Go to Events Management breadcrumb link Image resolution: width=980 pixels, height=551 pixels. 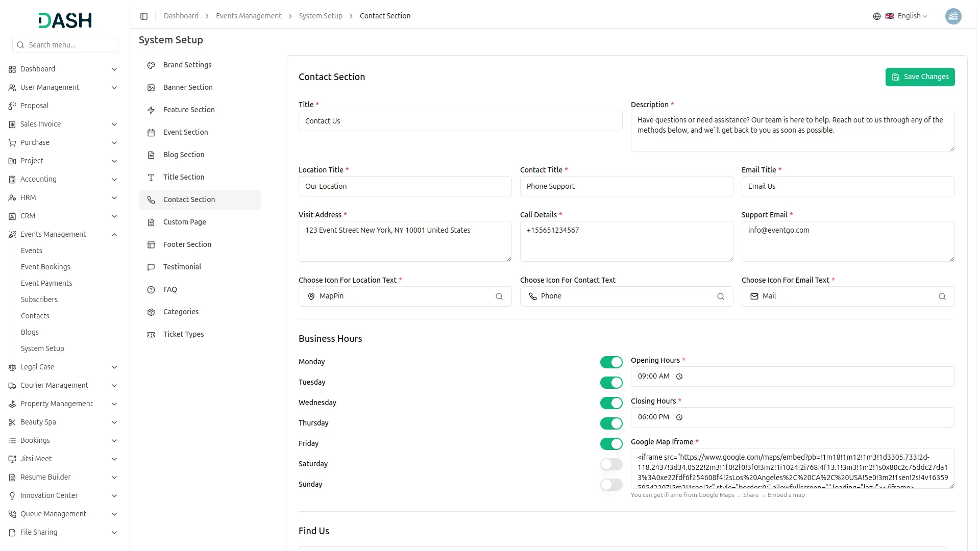[x=248, y=16]
